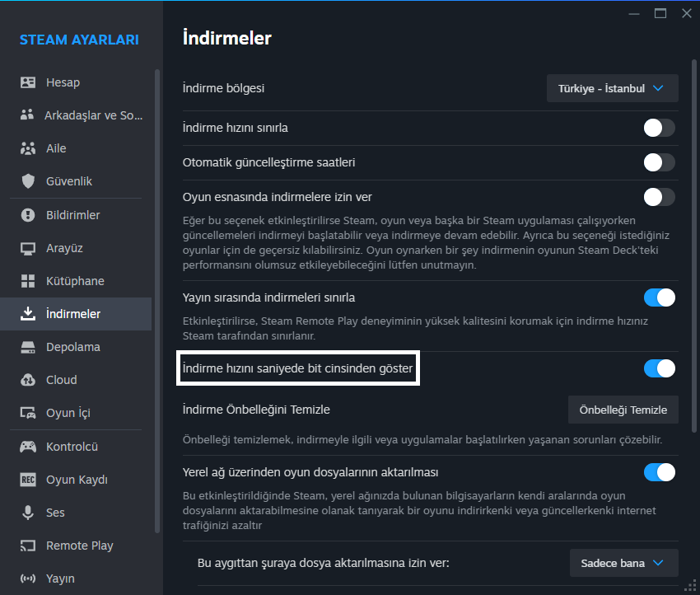
Task: Disable Yayın sırasında indirmeleri sınırla
Action: pos(659,297)
